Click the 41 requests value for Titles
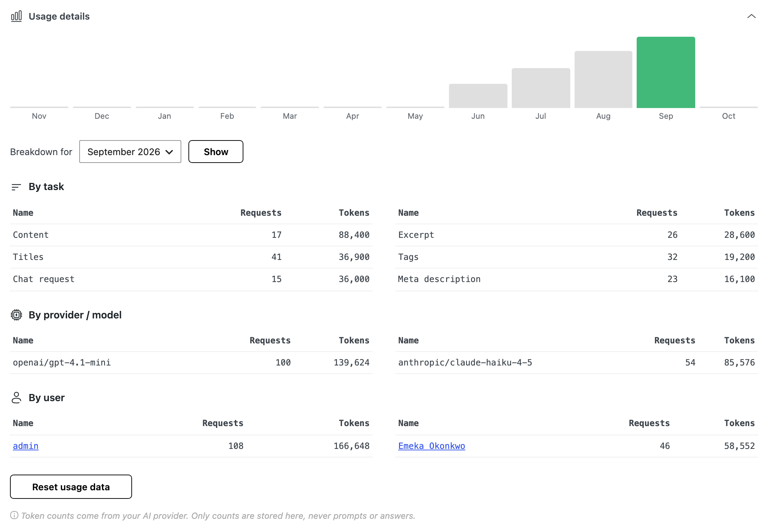768x532 pixels. pyautogui.click(x=277, y=257)
